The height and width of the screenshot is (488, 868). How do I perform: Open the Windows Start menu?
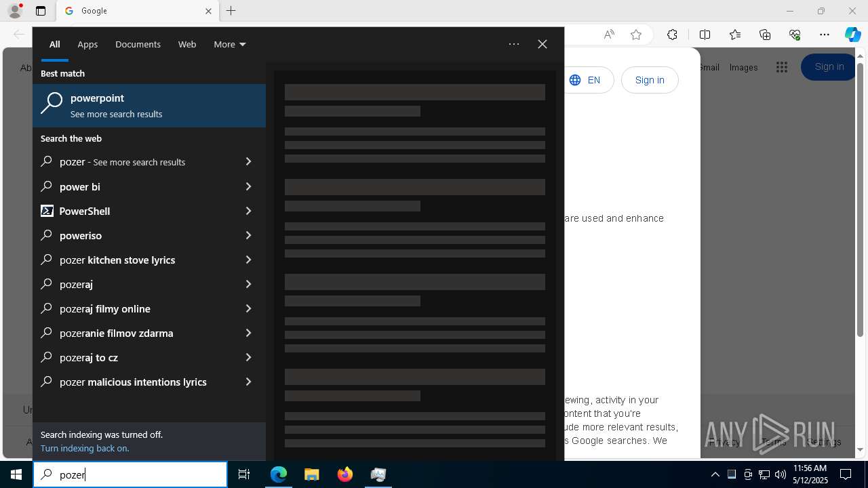[16, 474]
